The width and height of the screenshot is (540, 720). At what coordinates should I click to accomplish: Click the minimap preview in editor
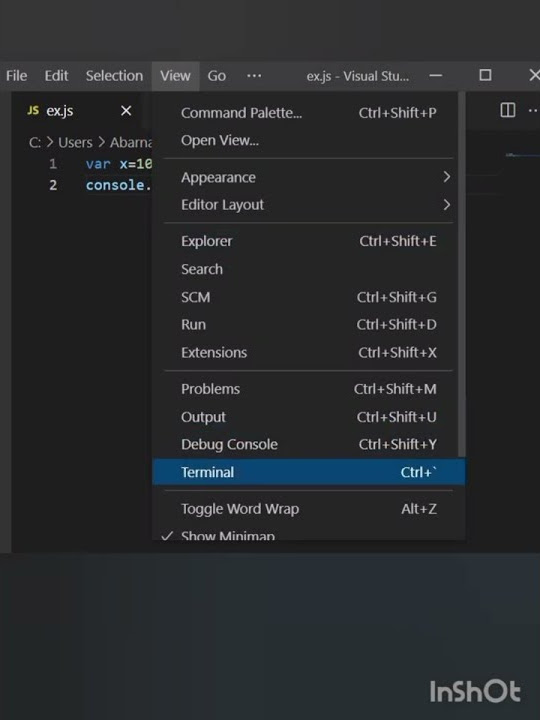coord(522,156)
